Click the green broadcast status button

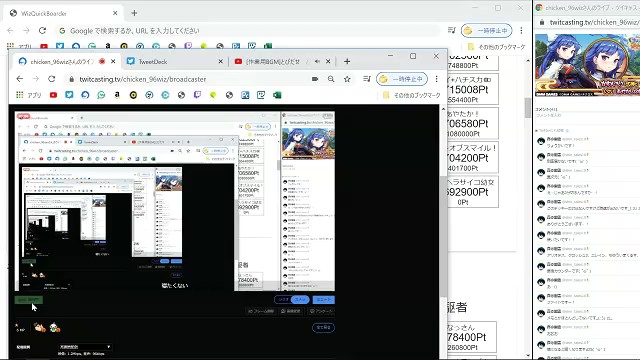(28, 300)
